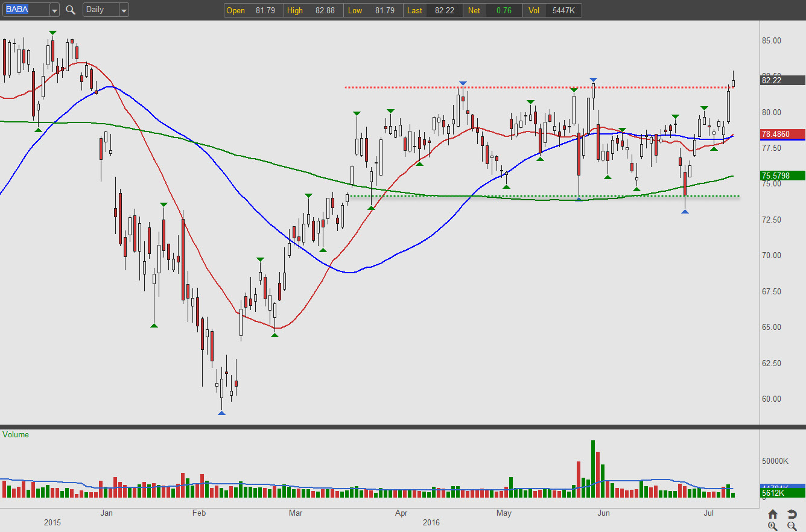Click the Open 81.79 quote field

tap(253, 10)
